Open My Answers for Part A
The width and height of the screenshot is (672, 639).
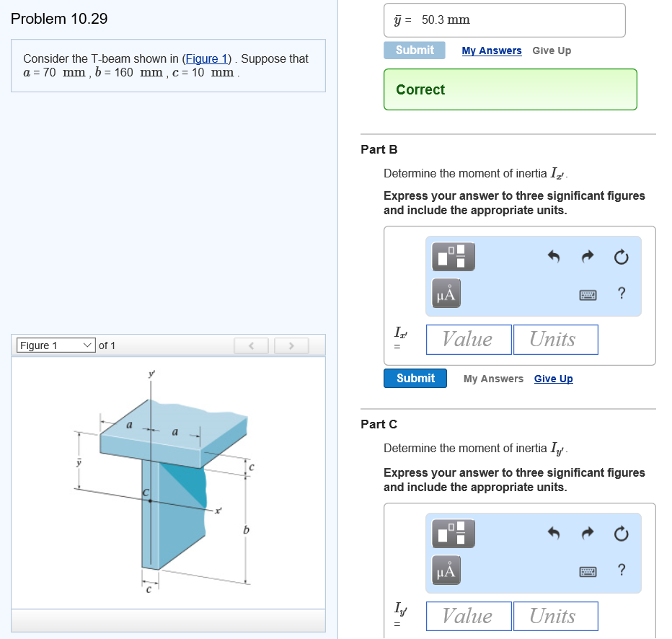click(491, 50)
